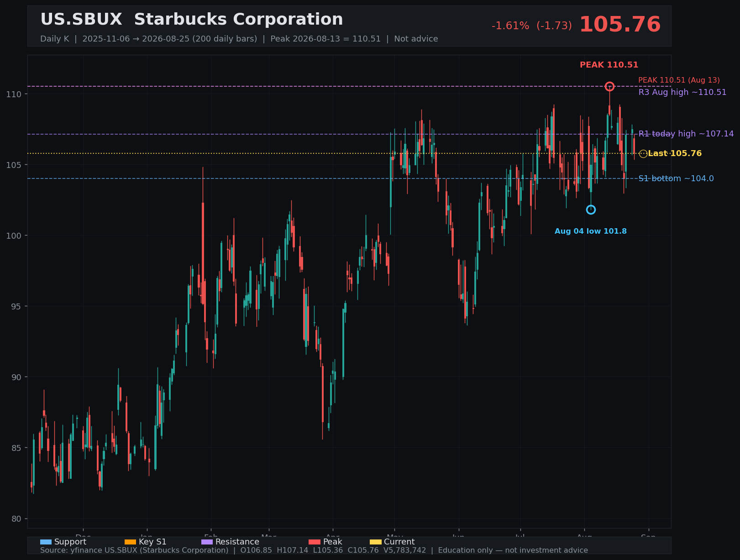Click the large 105.76 price value
This screenshot has height=560, width=740.
pyautogui.click(x=620, y=25)
